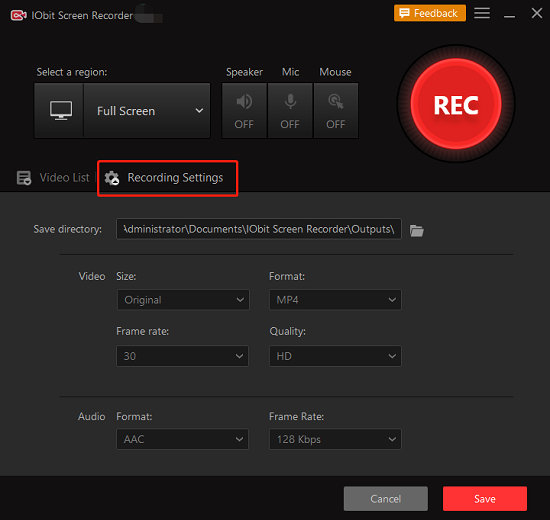
Task: Open the hamburger menu icon
Action: pyautogui.click(x=482, y=13)
